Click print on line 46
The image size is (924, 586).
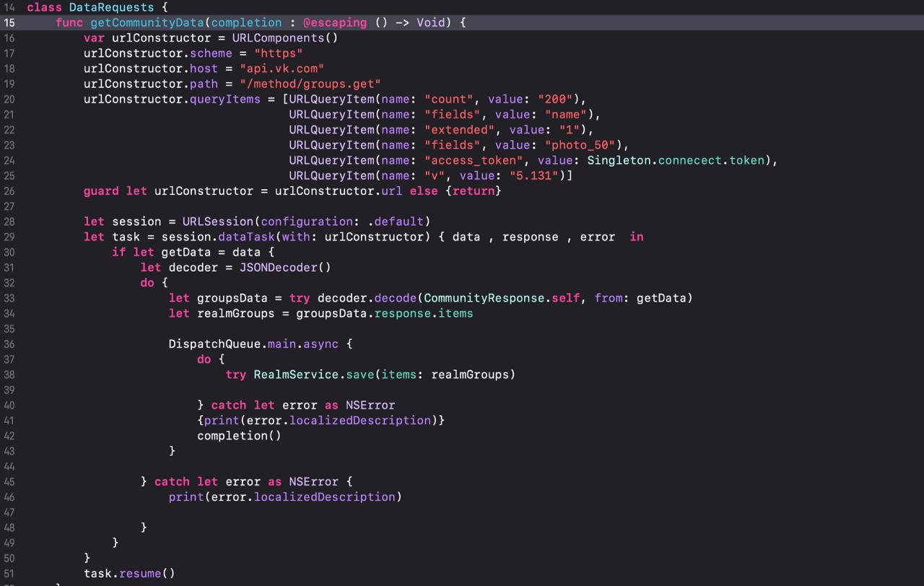click(x=186, y=497)
